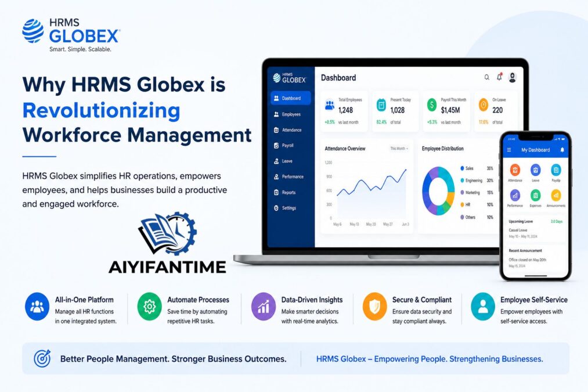The image size is (588, 392).
Task: Click the On Leave orange clock icon
Action: tap(484, 105)
